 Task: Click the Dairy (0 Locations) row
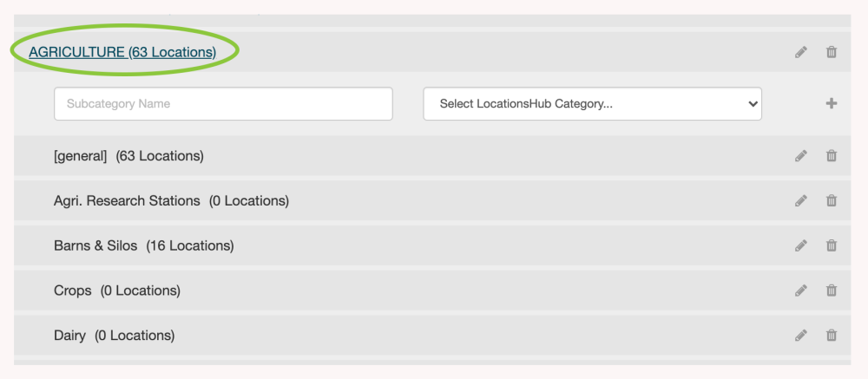[x=114, y=336]
